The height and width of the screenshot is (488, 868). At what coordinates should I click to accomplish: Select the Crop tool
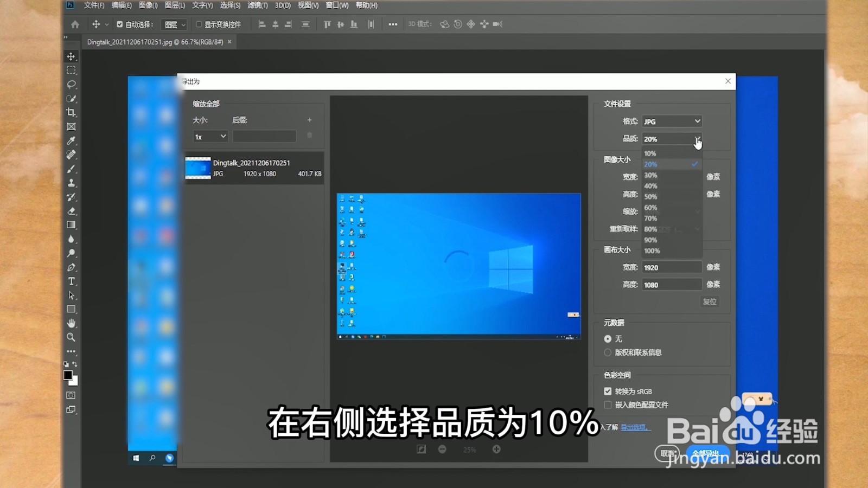point(71,112)
